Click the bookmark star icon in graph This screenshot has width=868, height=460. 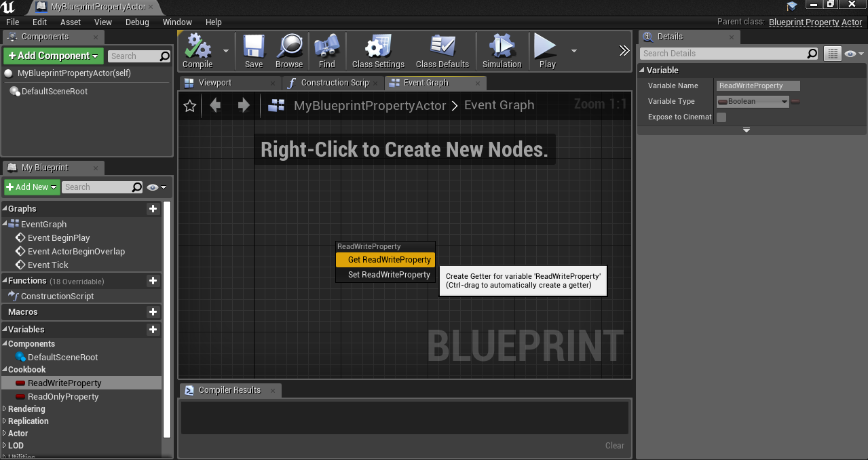point(190,106)
